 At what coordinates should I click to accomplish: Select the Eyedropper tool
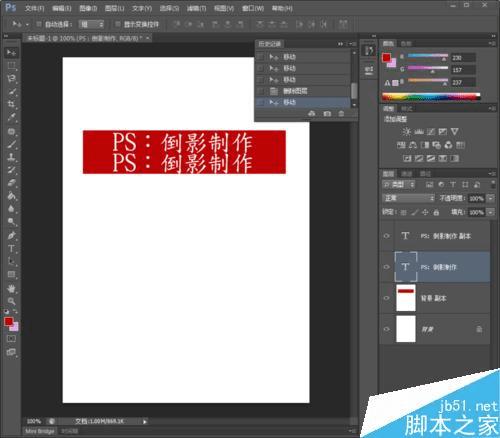click(x=11, y=117)
